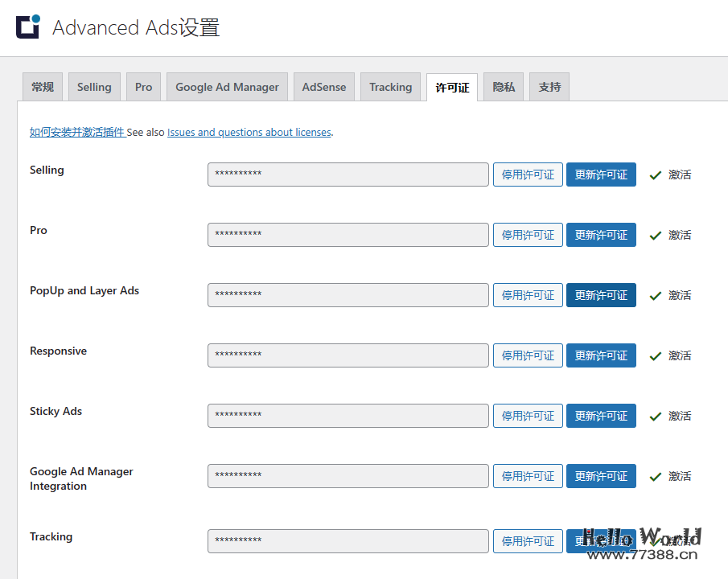Deactivate the Selling license with 停用许可证
The image size is (728, 579).
528,175
